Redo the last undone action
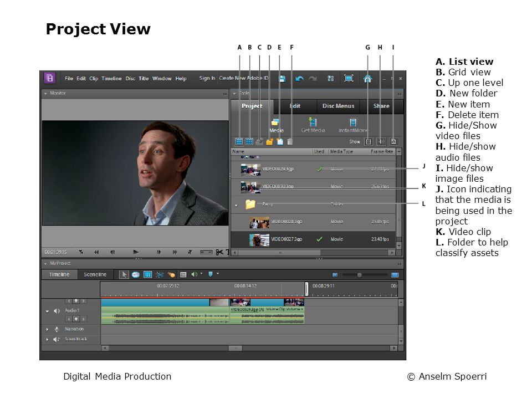Screen dimensions: 532x399 (x=313, y=79)
